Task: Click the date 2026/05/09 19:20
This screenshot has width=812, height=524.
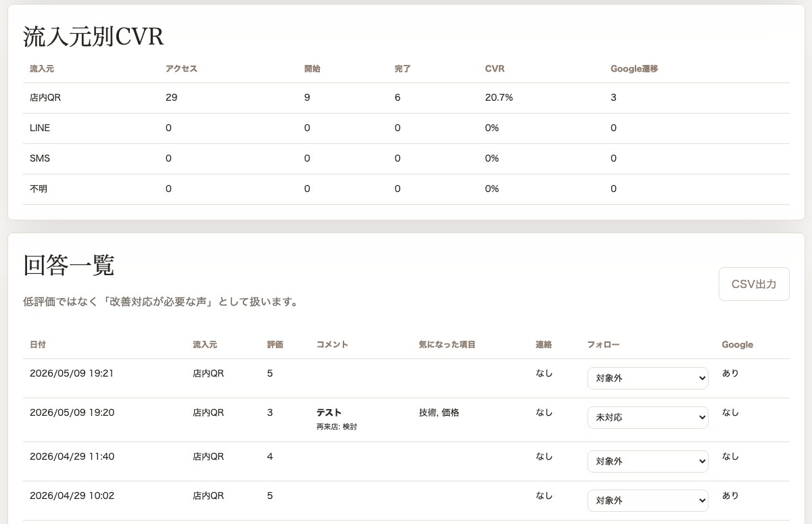Action: point(72,412)
